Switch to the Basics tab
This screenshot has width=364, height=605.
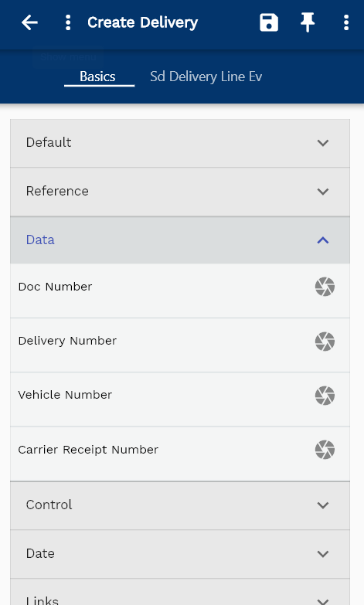pos(97,76)
